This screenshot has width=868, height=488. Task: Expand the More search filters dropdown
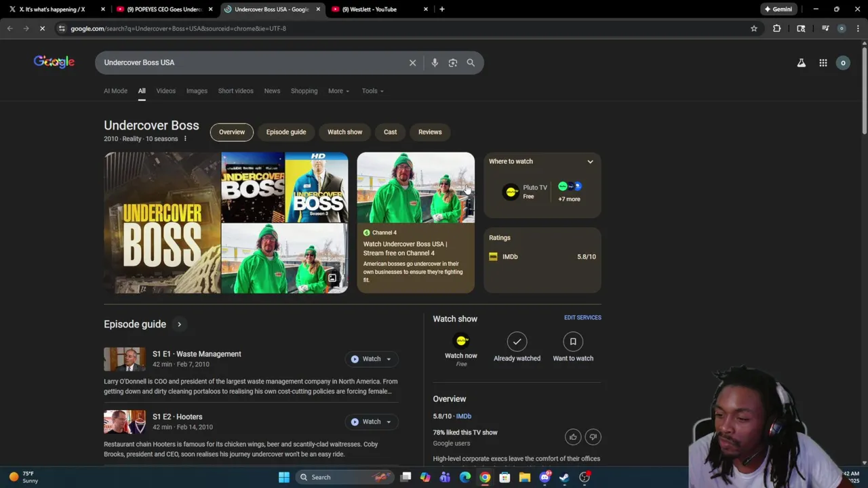point(338,91)
